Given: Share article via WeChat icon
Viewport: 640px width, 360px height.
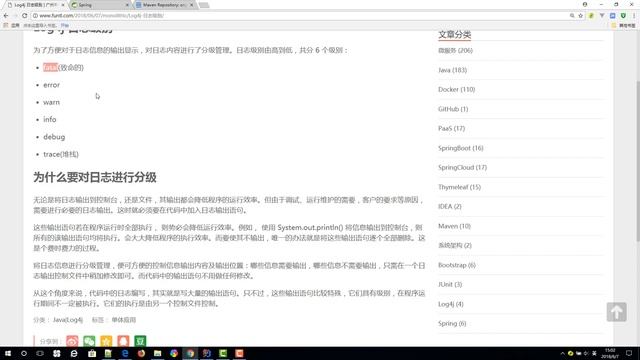Looking at the screenshot, I should click(89, 341).
